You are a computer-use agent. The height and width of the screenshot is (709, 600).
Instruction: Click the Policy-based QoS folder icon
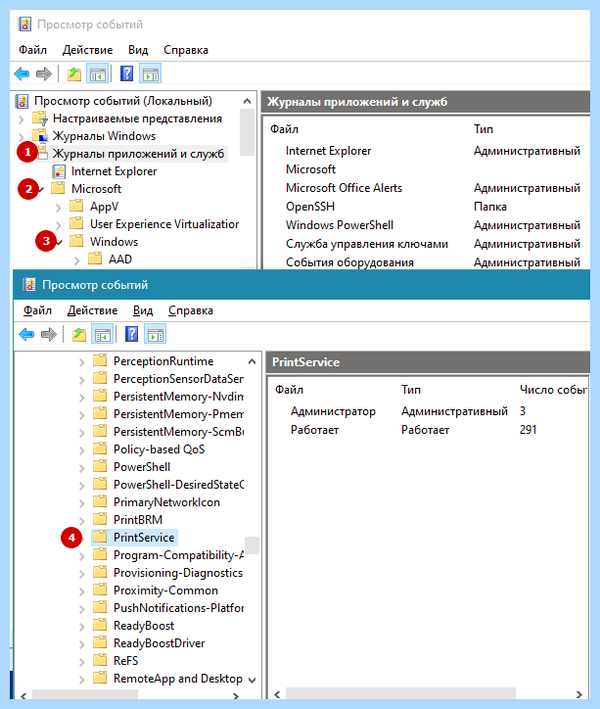click(99, 449)
